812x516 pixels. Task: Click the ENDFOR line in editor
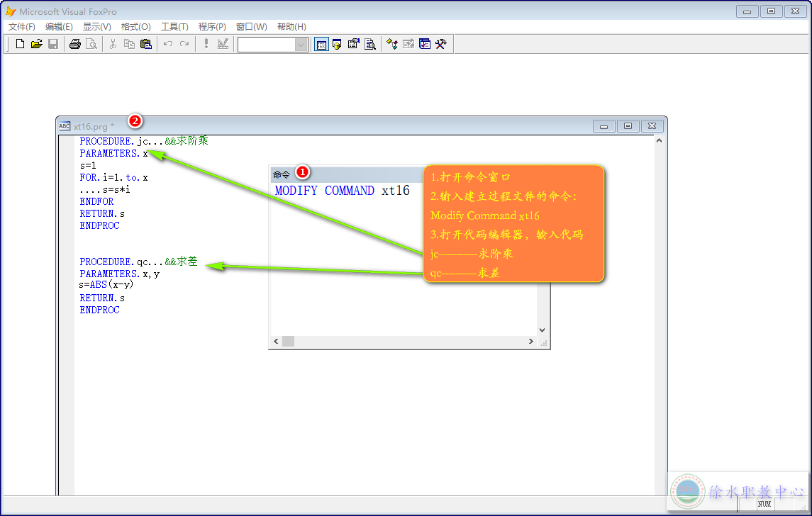[x=97, y=202]
